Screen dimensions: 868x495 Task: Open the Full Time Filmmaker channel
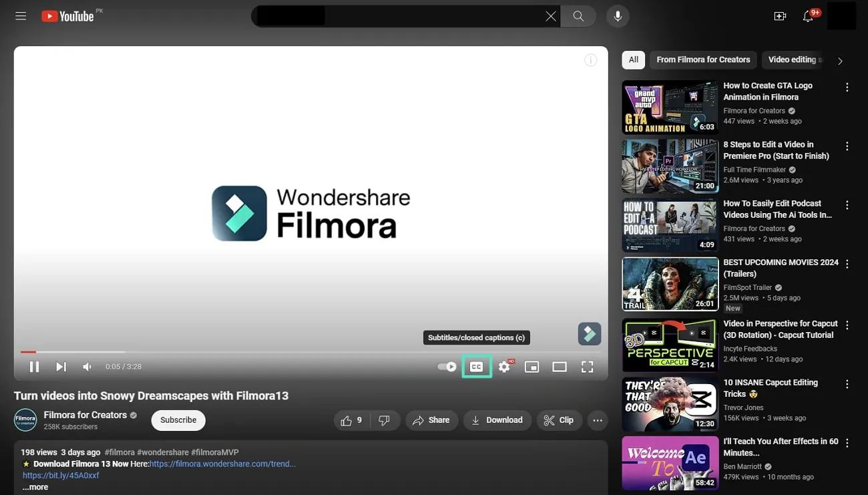click(754, 170)
